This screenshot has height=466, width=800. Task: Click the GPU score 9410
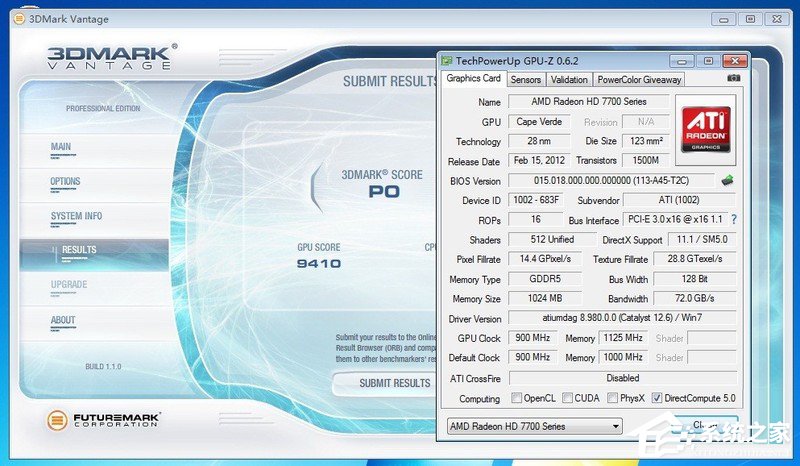click(x=318, y=263)
